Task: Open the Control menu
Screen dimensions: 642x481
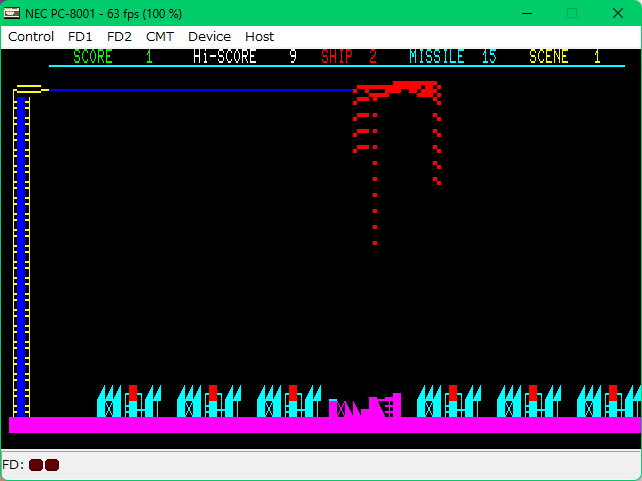Action: (31, 36)
